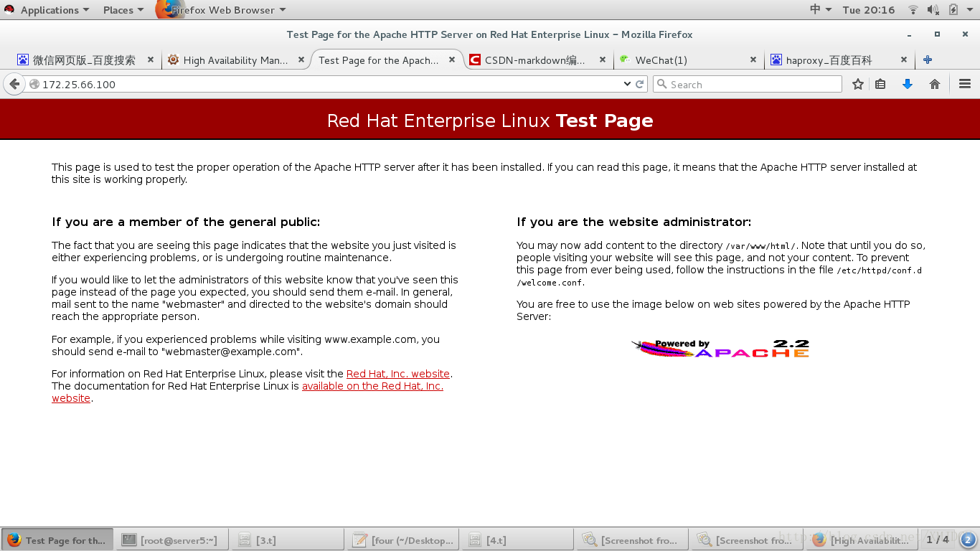
Task: Open the Applications menu
Action: 55,10
